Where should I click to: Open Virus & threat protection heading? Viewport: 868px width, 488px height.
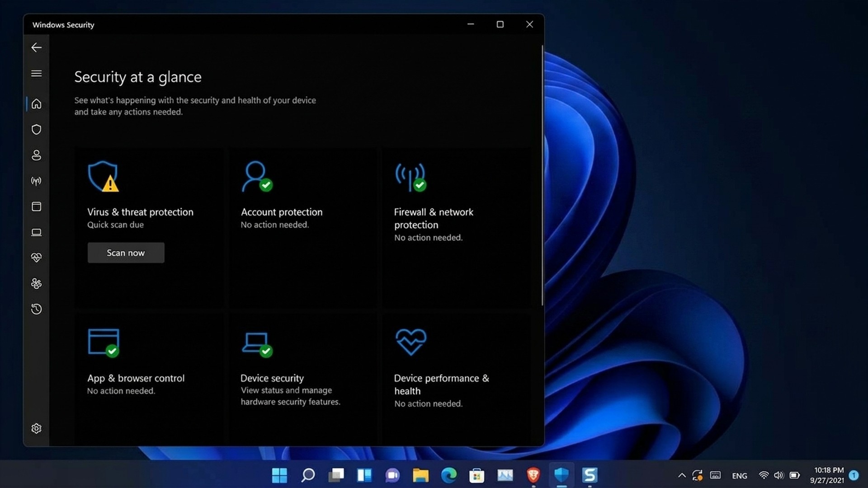pyautogui.click(x=140, y=212)
